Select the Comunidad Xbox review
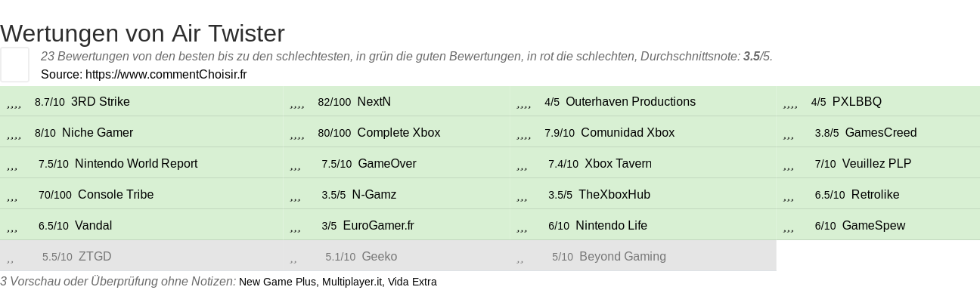The height and width of the screenshot is (290, 980). pyautogui.click(x=628, y=133)
